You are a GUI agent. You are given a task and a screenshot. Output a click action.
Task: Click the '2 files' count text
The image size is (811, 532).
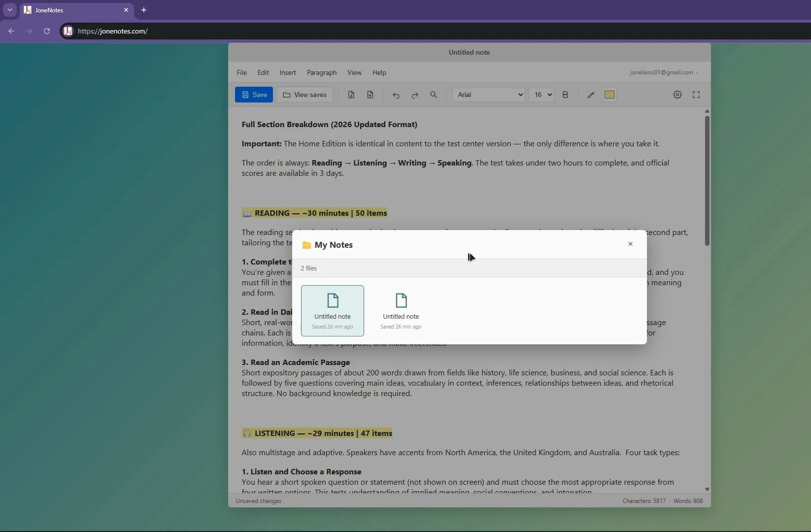tap(309, 268)
